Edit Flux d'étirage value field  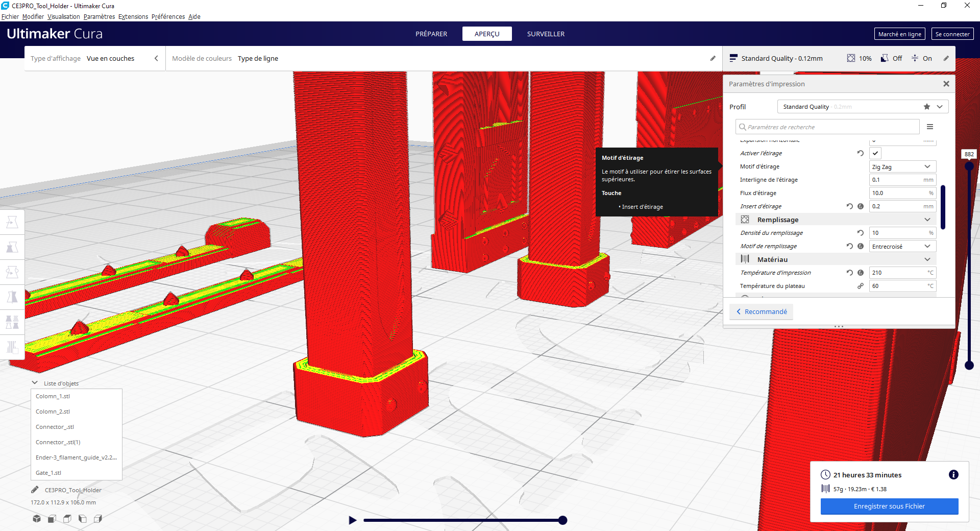pos(902,193)
